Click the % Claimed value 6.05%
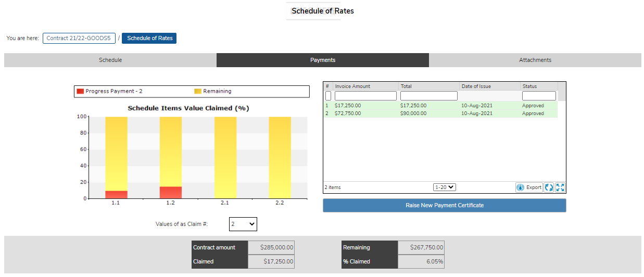The width and height of the screenshot is (644, 277). tap(421, 261)
